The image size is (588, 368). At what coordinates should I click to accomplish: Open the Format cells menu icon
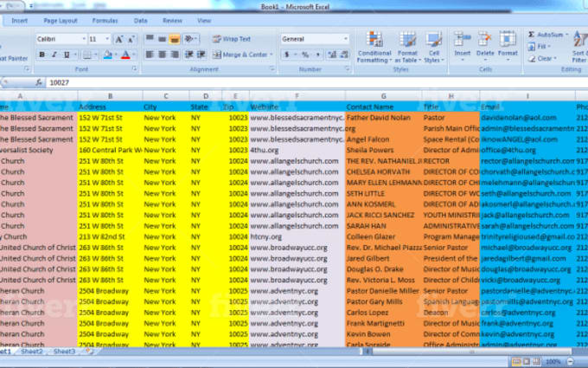tap(508, 40)
